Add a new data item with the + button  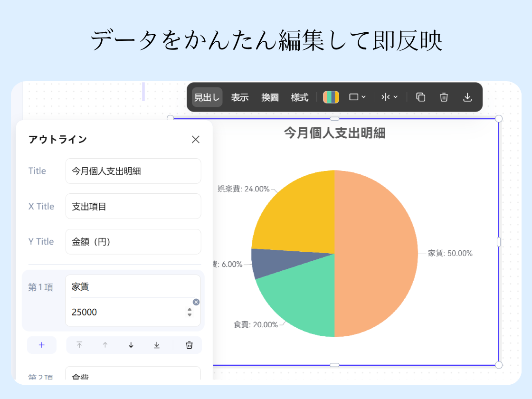coord(42,345)
